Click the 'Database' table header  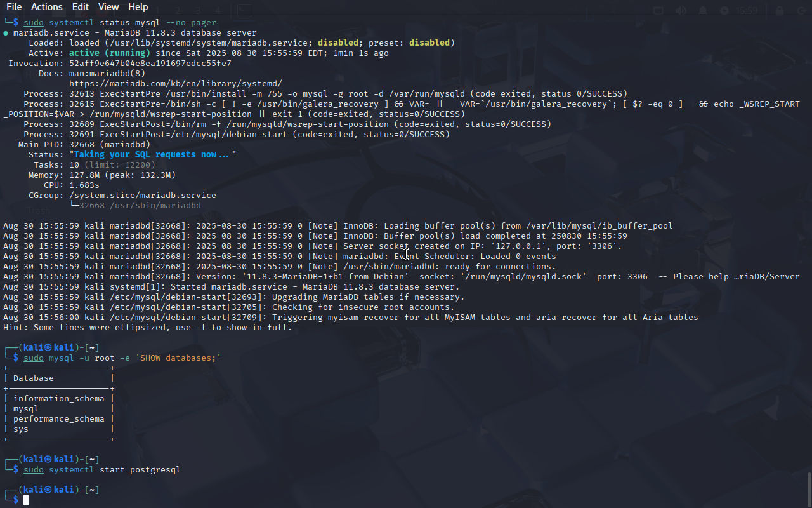tap(34, 378)
